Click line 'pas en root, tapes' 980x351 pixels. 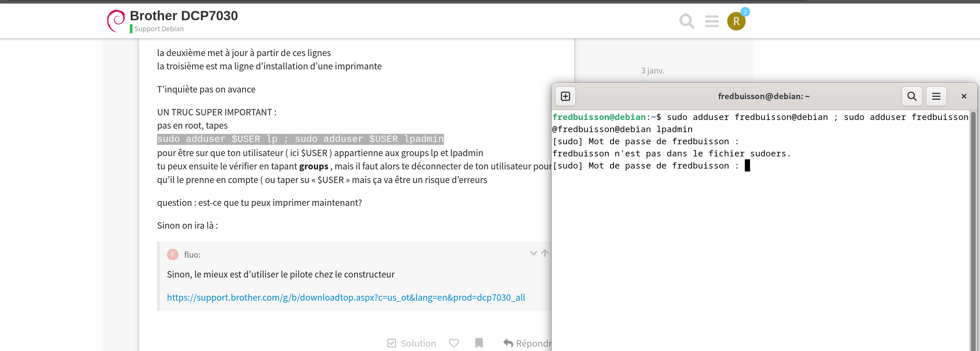click(x=193, y=125)
